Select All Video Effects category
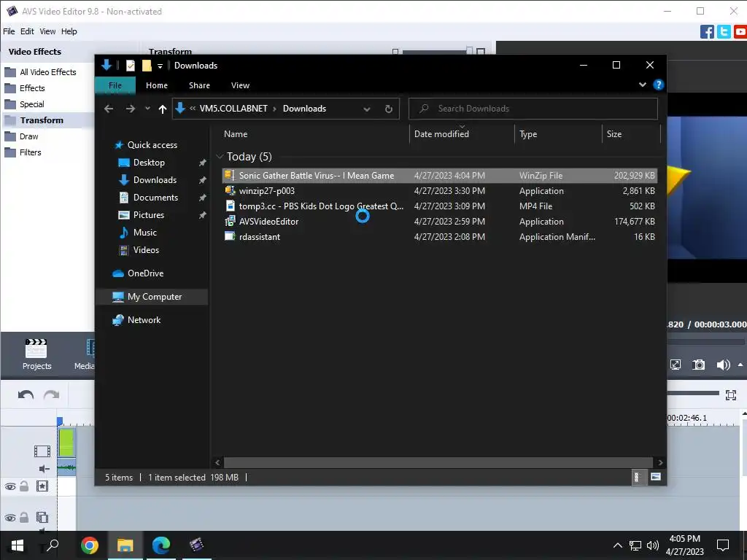This screenshot has width=747, height=560. tap(47, 72)
